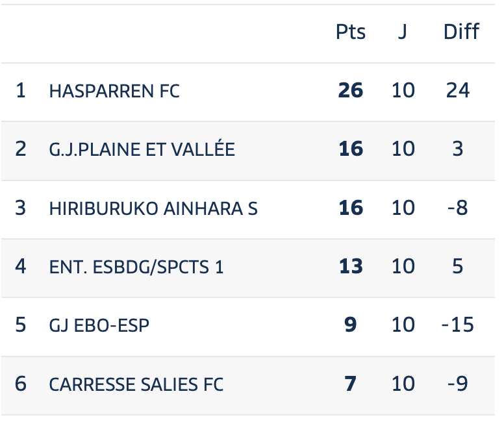Select goal difference -15 for GJ EBO-ESP
504x422 pixels.
pos(458,325)
